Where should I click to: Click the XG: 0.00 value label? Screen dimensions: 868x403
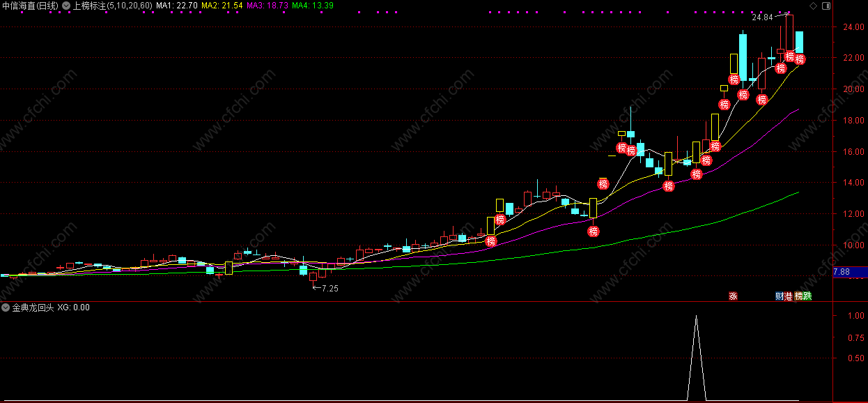[74, 307]
